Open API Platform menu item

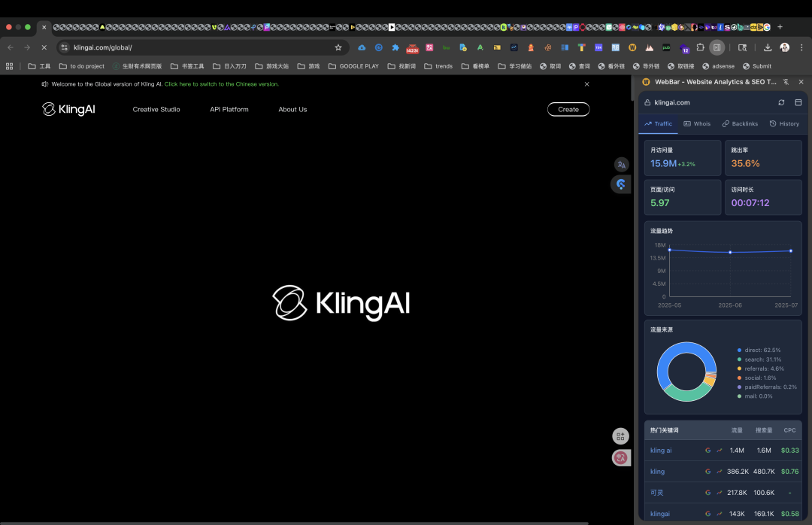(229, 109)
